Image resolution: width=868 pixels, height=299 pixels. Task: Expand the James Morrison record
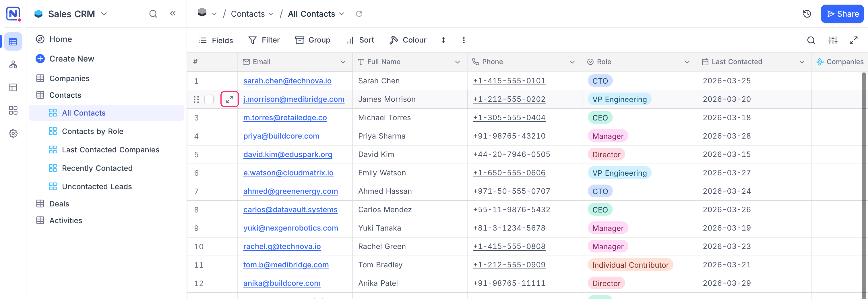tap(230, 99)
